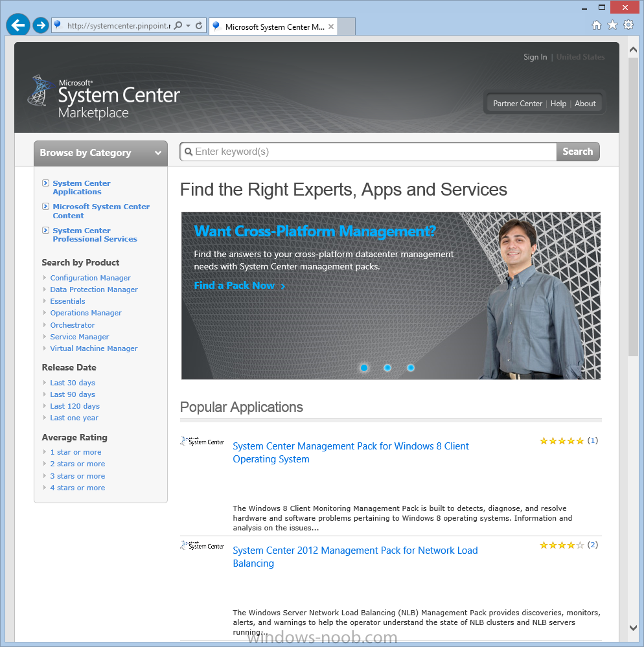
Task: Click the System Center Marketplace logo
Action: tap(104, 97)
